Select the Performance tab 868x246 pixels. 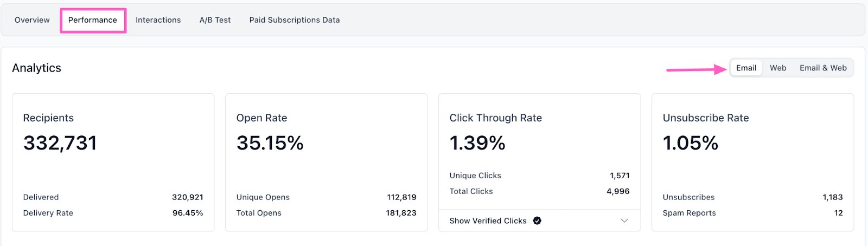93,20
